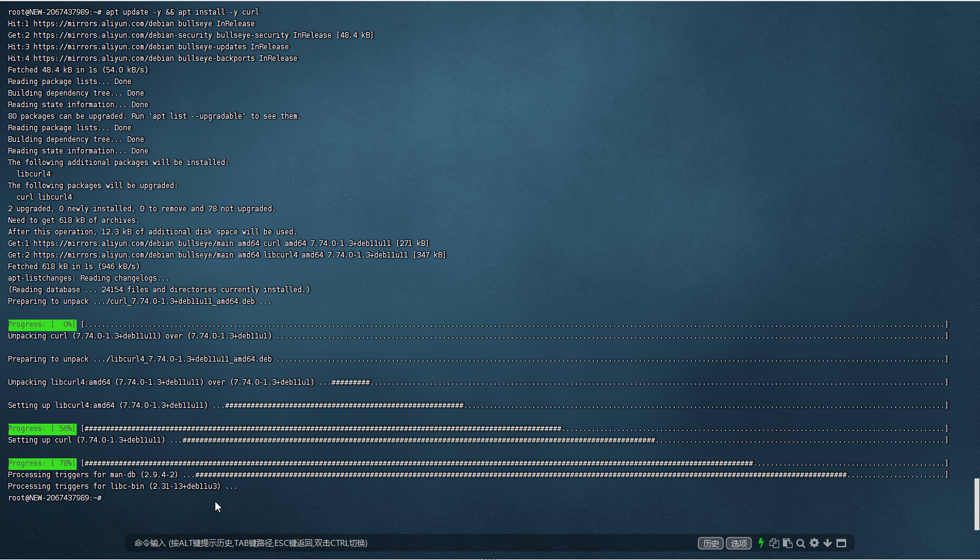Open settings via the gear icon

click(x=814, y=543)
